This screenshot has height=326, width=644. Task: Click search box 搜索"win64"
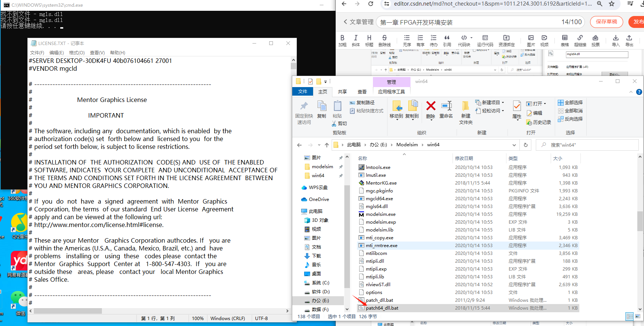pos(587,145)
